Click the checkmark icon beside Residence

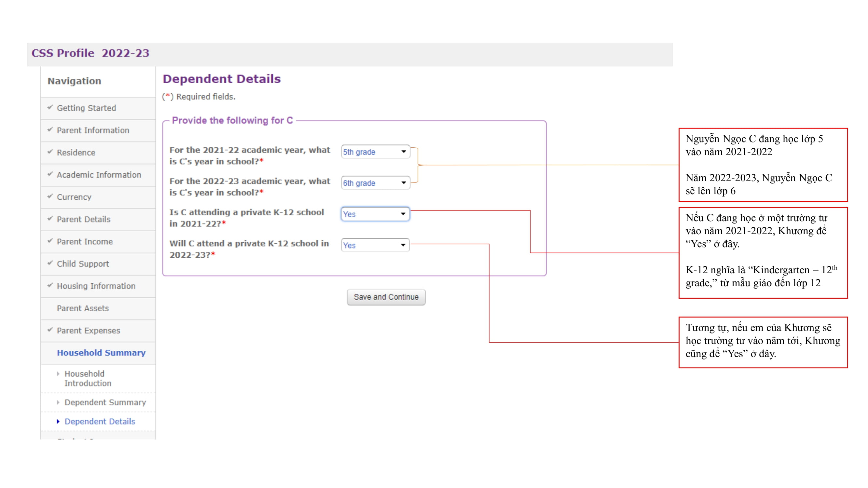(50, 152)
